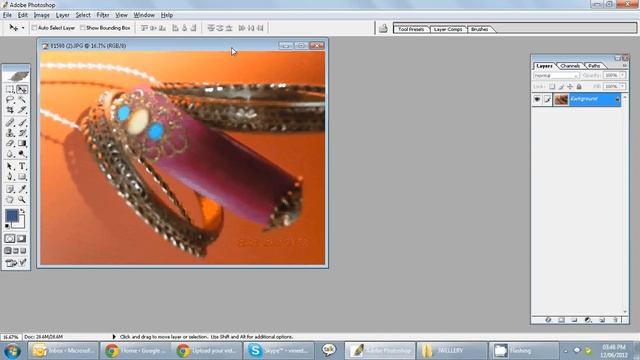Select the Lasso tool
Viewport: 640px width, 360px height.
10,100
